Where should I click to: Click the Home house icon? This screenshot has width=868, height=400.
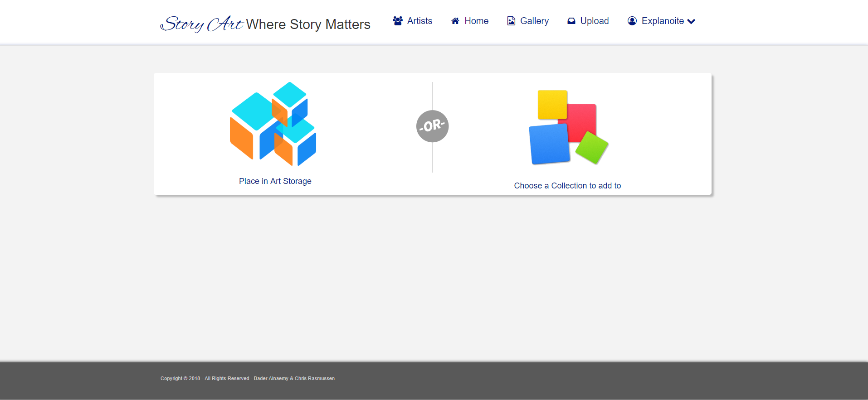[455, 21]
